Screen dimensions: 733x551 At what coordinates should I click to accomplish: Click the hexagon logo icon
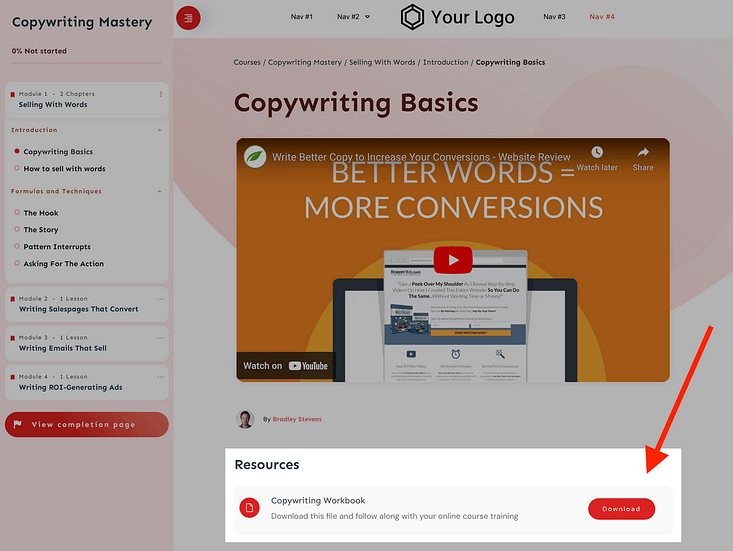coord(412,17)
